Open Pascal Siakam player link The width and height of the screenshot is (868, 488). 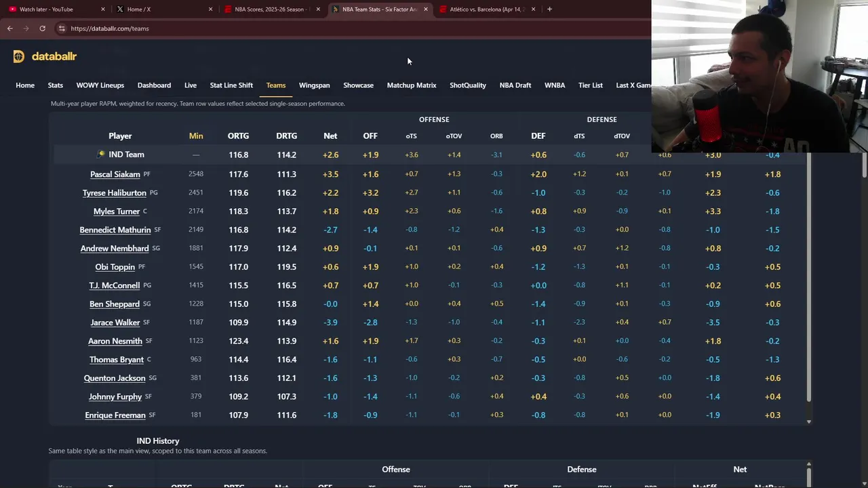[x=115, y=174]
